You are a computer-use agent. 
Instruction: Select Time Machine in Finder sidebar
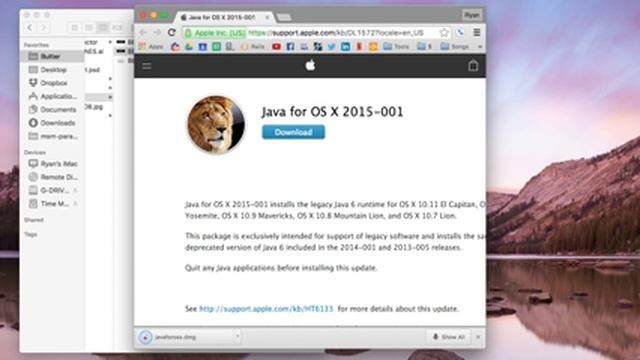[52, 204]
